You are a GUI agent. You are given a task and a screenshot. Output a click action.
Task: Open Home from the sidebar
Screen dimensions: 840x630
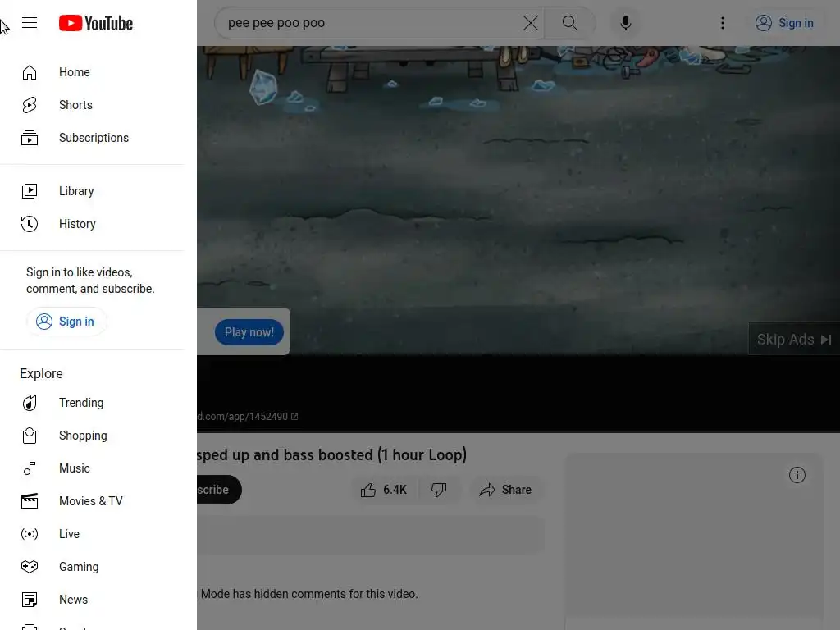coord(92,72)
